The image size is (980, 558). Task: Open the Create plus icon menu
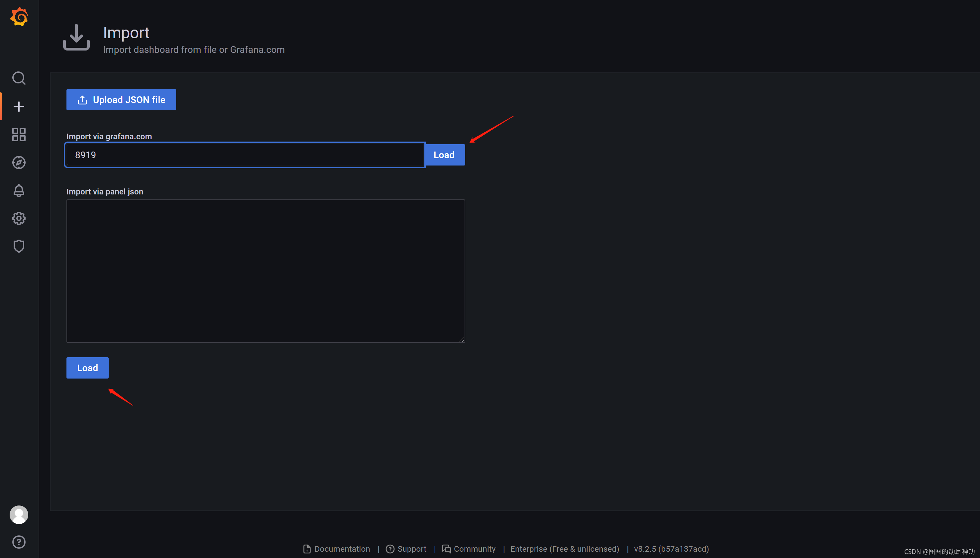19,107
